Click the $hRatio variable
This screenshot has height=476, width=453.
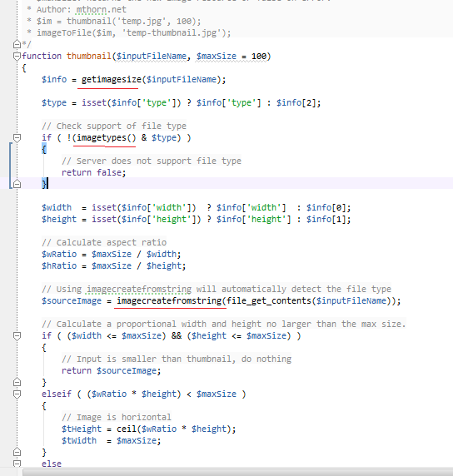click(59, 266)
